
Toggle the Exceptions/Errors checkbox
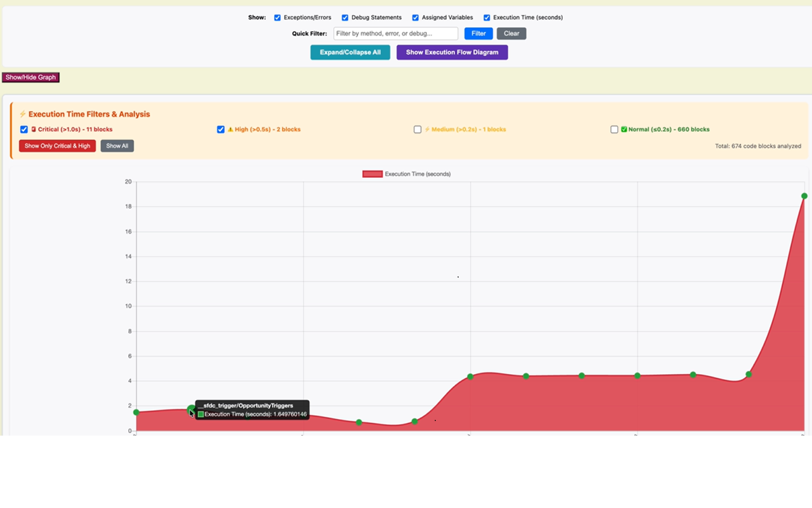[277, 18]
